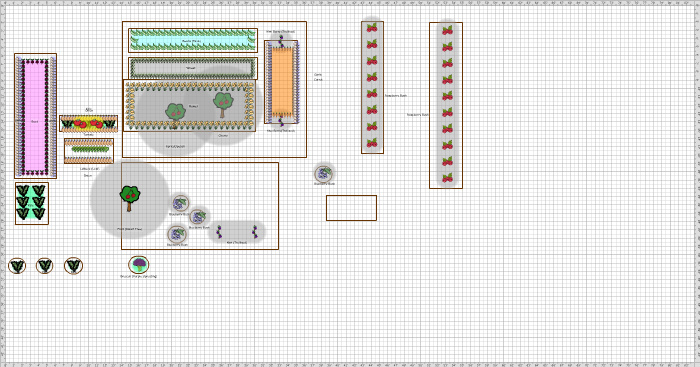Click the top raspberry in the left raspberry row

pyautogui.click(x=372, y=28)
